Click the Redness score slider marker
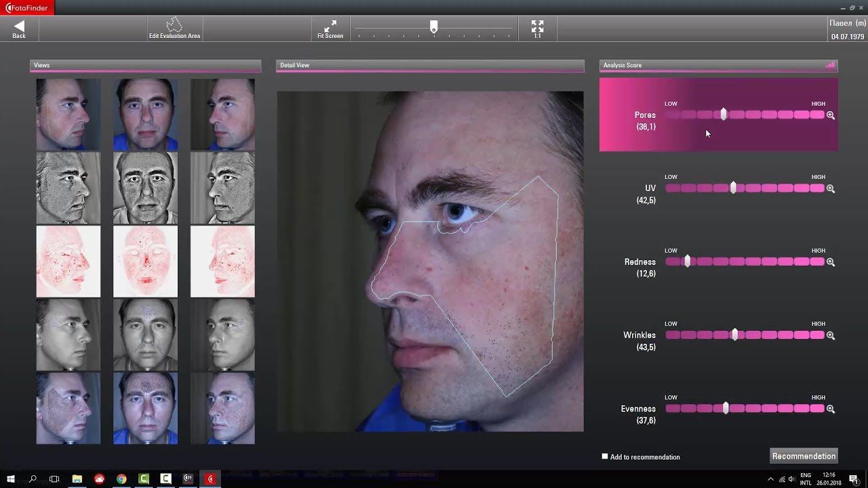The image size is (868, 488). [687, 261]
